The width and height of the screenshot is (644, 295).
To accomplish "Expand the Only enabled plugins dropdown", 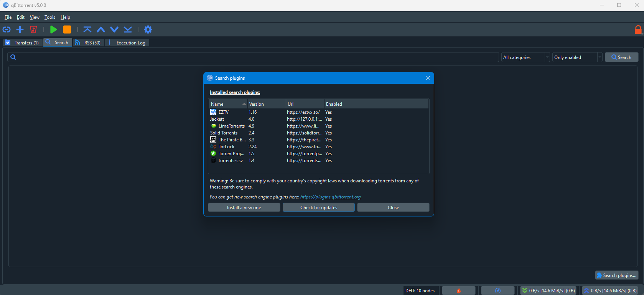I will pyautogui.click(x=577, y=57).
